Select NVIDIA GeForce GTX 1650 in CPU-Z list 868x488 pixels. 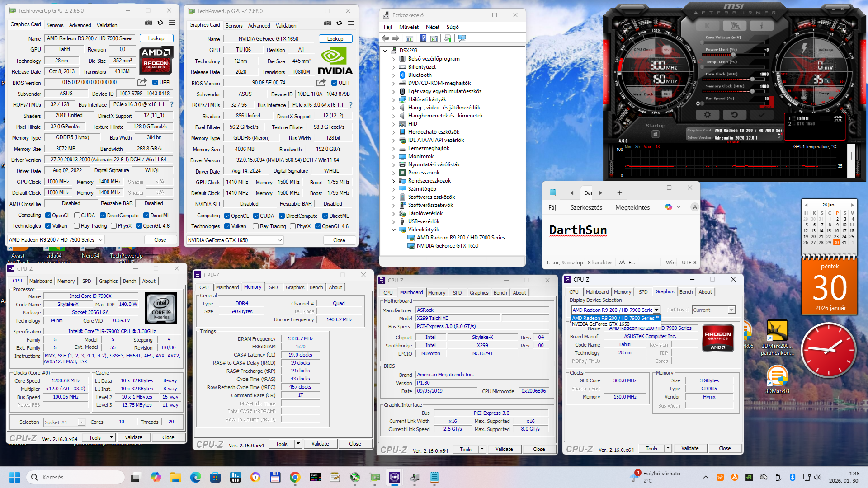pos(600,324)
